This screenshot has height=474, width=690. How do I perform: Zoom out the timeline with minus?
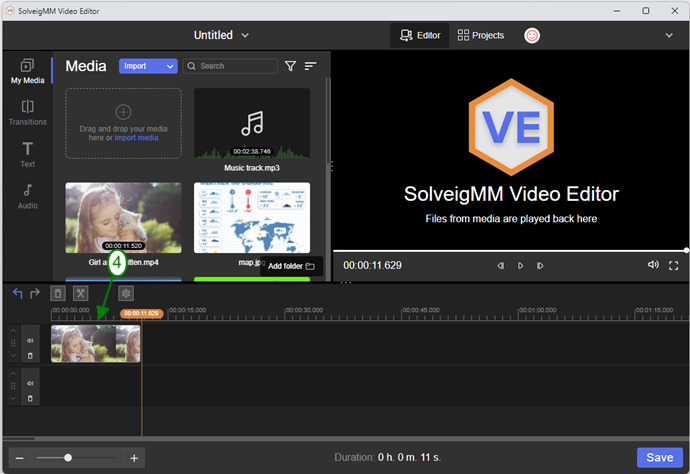[x=19, y=458]
